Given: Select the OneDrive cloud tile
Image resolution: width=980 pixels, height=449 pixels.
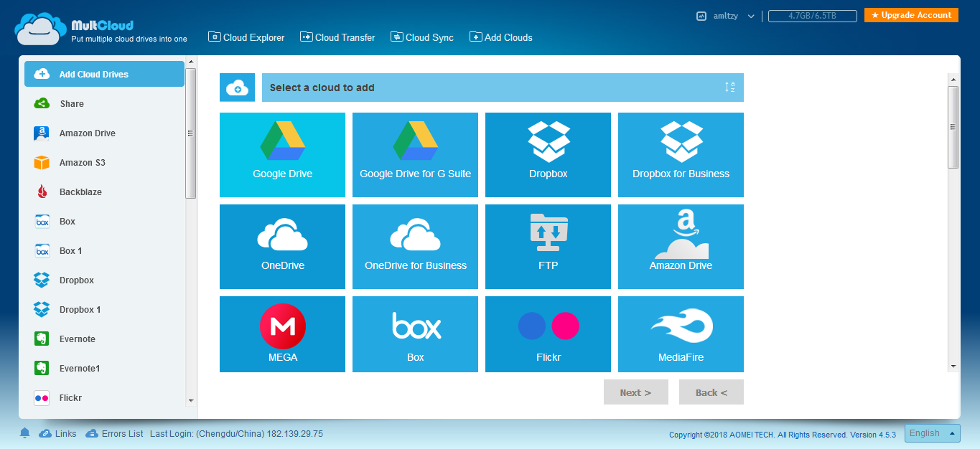Looking at the screenshot, I should [x=282, y=247].
